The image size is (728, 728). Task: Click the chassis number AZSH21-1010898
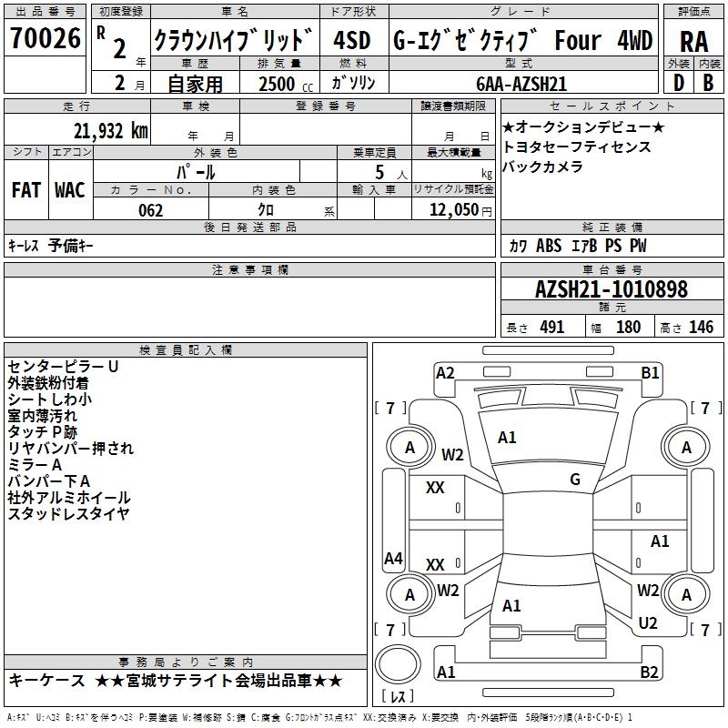tap(612, 290)
